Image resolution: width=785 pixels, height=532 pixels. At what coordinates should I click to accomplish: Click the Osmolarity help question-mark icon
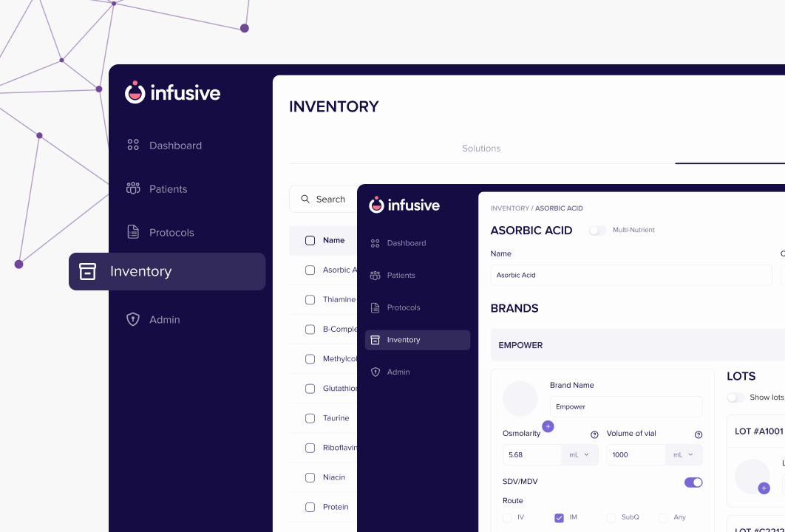coord(594,434)
